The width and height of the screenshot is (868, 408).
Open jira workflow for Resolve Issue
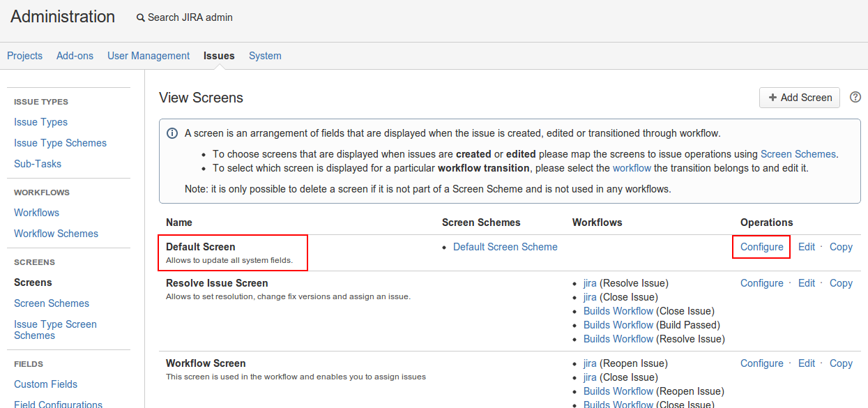(590, 283)
